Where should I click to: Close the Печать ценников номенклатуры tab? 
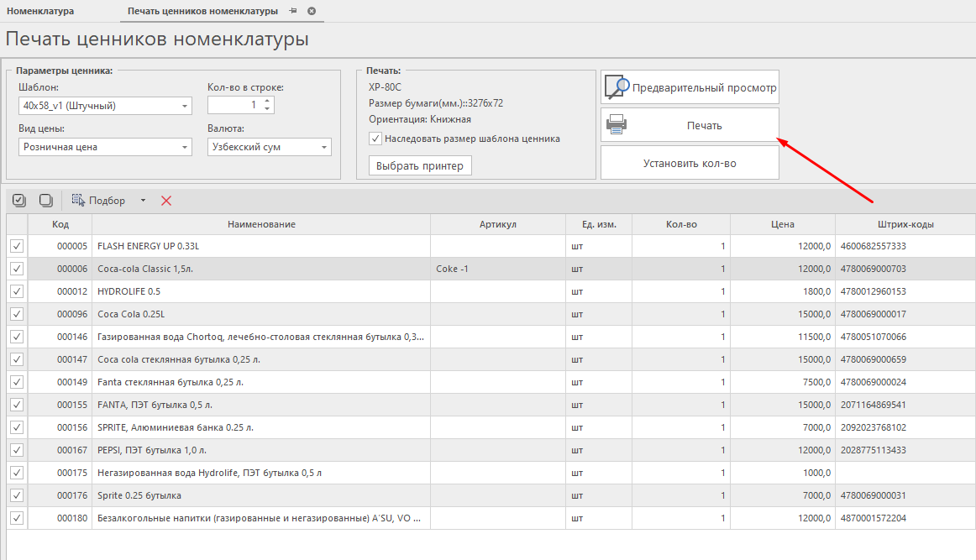click(312, 11)
